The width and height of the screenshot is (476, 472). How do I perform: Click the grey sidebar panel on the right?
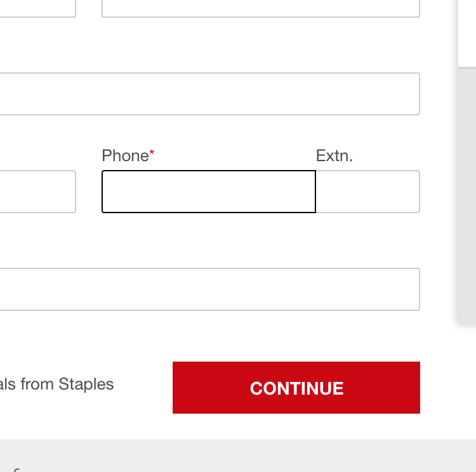click(x=466, y=190)
